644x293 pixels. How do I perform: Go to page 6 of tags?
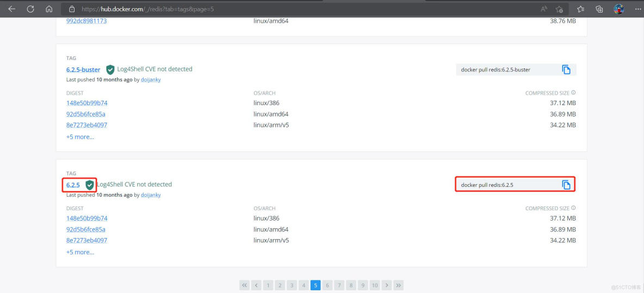(327, 285)
